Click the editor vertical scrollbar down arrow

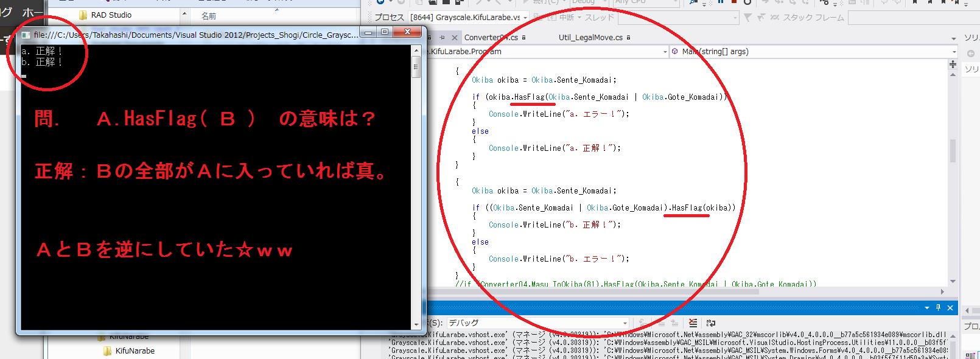(x=953, y=281)
